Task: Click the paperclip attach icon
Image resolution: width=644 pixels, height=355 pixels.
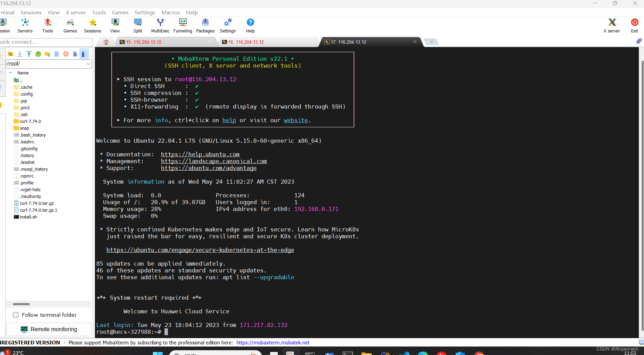Action: click(639, 41)
